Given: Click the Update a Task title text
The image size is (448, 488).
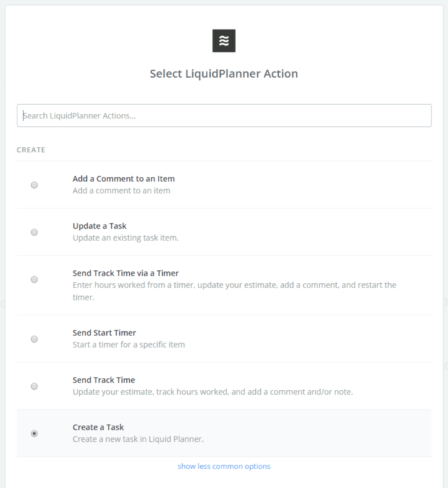Looking at the screenshot, I should tap(99, 226).
